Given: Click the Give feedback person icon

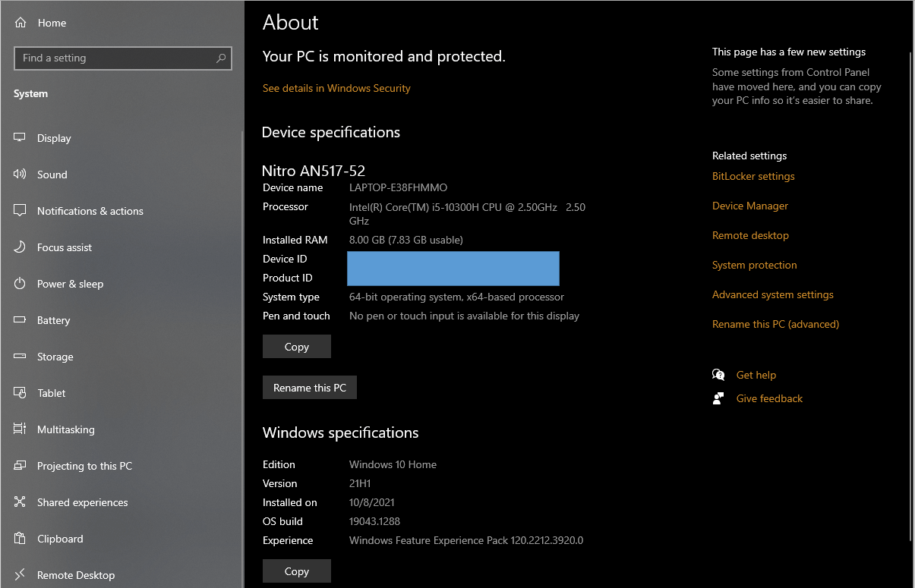Looking at the screenshot, I should click(718, 398).
